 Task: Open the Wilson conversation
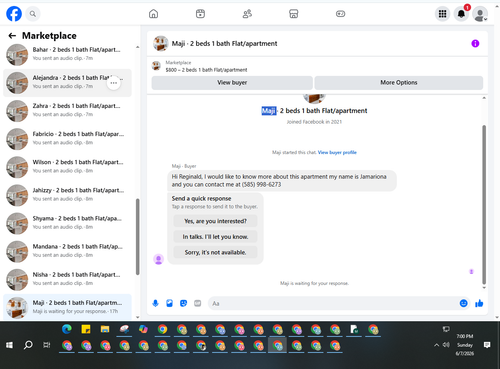click(67, 167)
